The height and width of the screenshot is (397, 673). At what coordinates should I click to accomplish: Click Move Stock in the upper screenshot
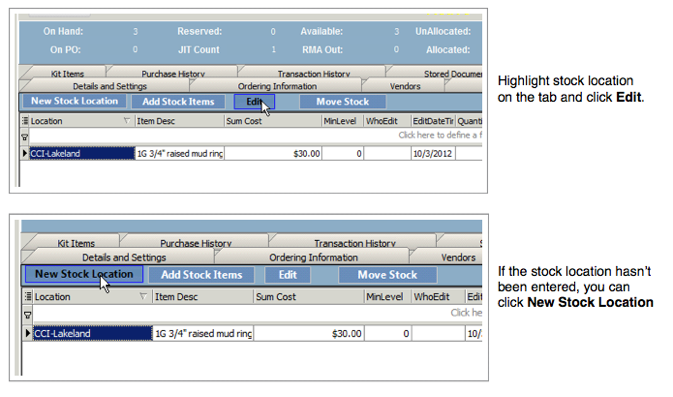click(x=343, y=102)
